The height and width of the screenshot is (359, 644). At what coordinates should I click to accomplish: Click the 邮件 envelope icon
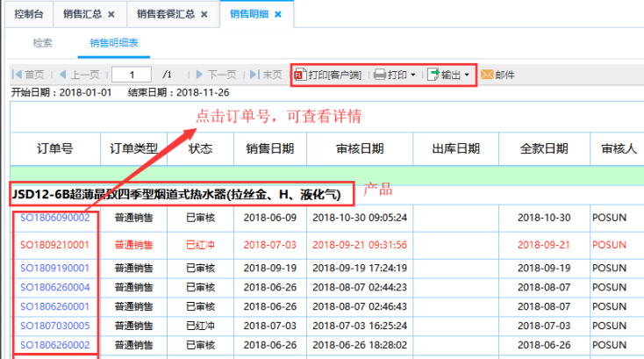click(487, 75)
